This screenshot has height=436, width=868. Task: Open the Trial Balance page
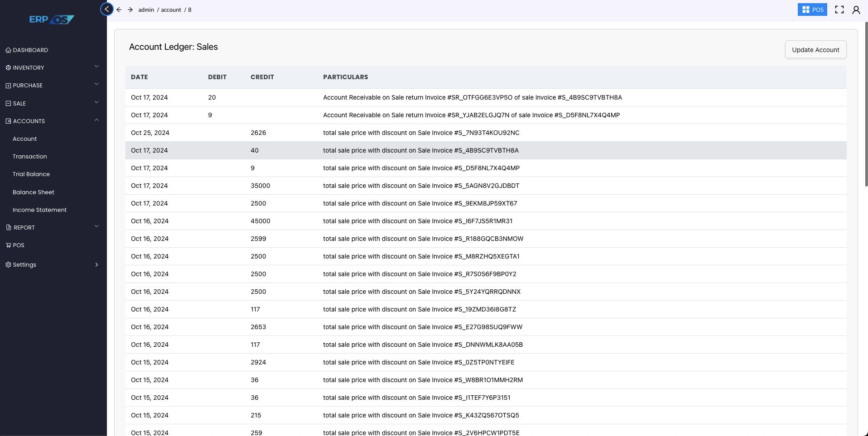31,174
